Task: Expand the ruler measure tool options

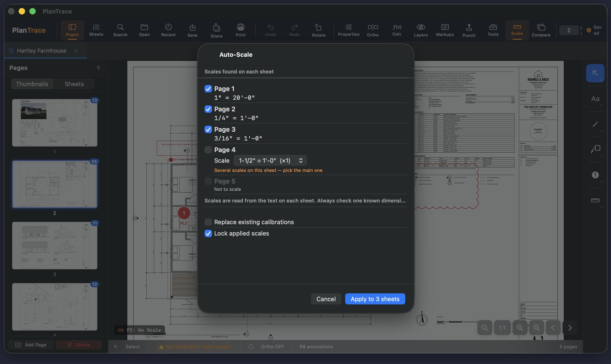Action: (x=601, y=207)
